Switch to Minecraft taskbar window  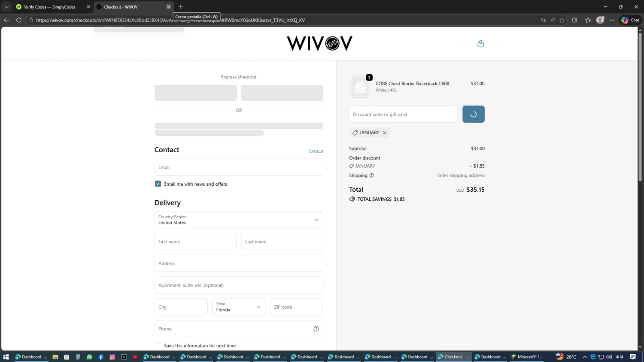coord(528,357)
